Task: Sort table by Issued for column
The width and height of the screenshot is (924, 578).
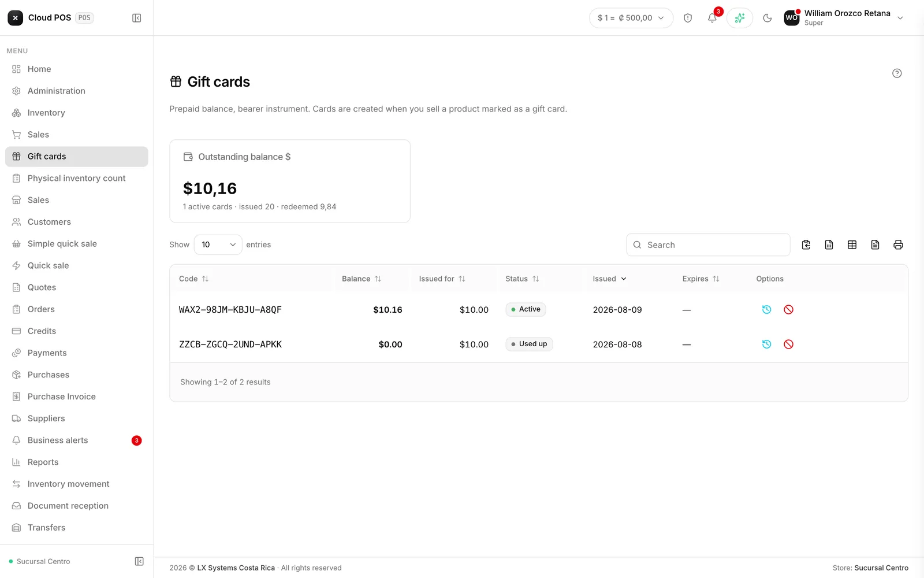Action: [x=442, y=279]
